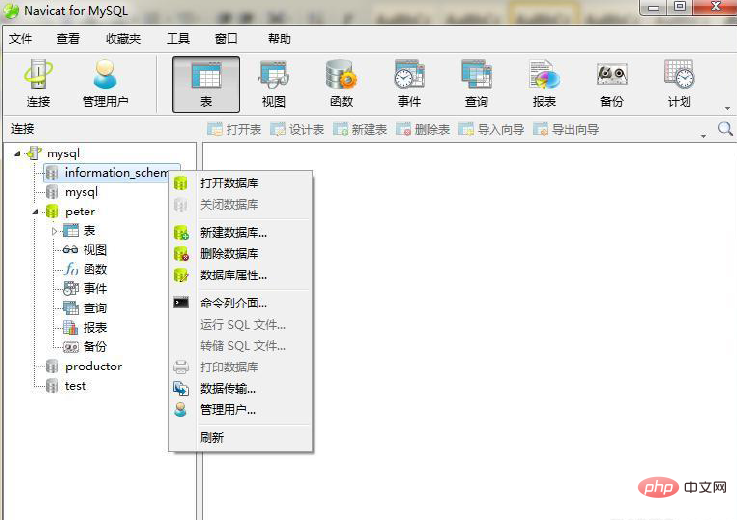Viewport: 737px width, 520px height.
Task: Select 函数 node under peter
Action: [x=85, y=269]
